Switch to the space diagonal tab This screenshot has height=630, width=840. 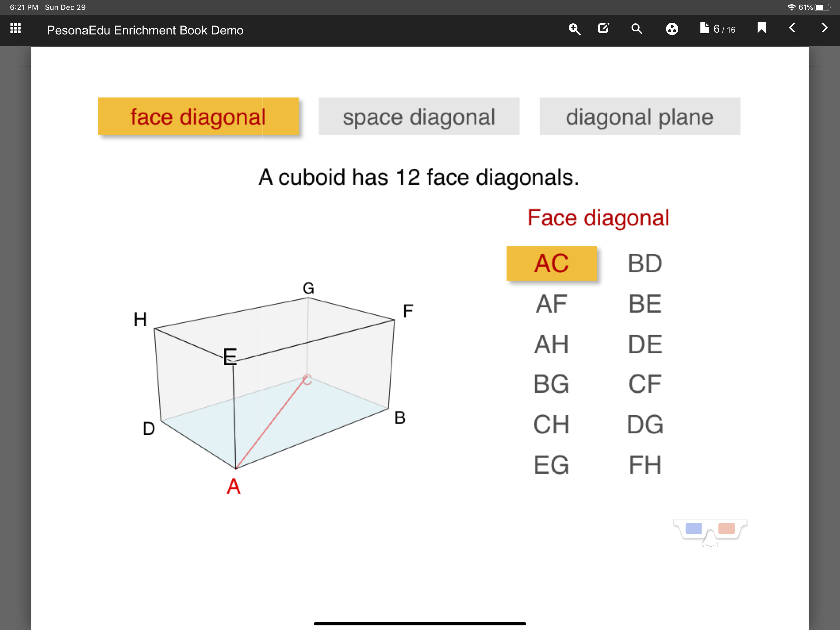[x=419, y=116]
